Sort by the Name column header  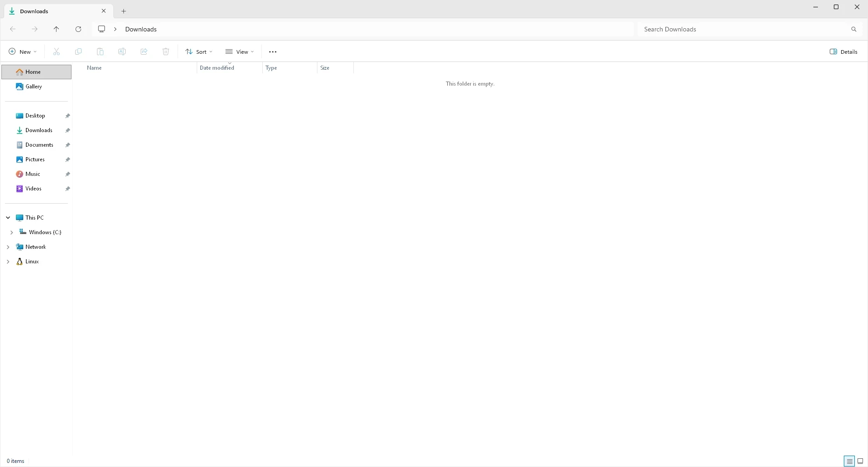tap(140, 68)
